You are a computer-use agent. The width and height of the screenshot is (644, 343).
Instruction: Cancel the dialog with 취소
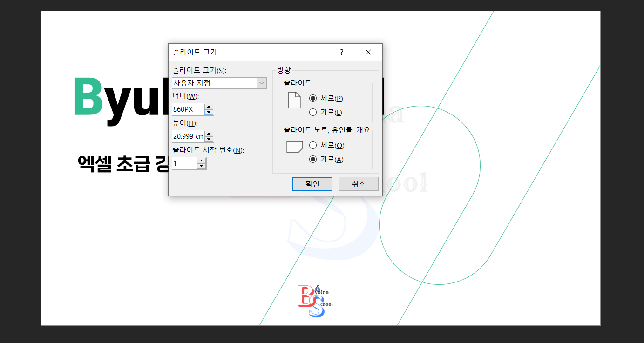click(x=358, y=183)
